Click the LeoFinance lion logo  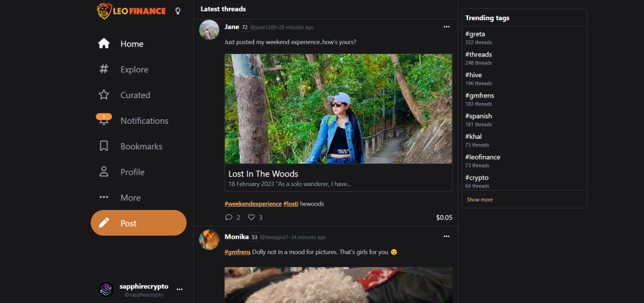(104, 11)
